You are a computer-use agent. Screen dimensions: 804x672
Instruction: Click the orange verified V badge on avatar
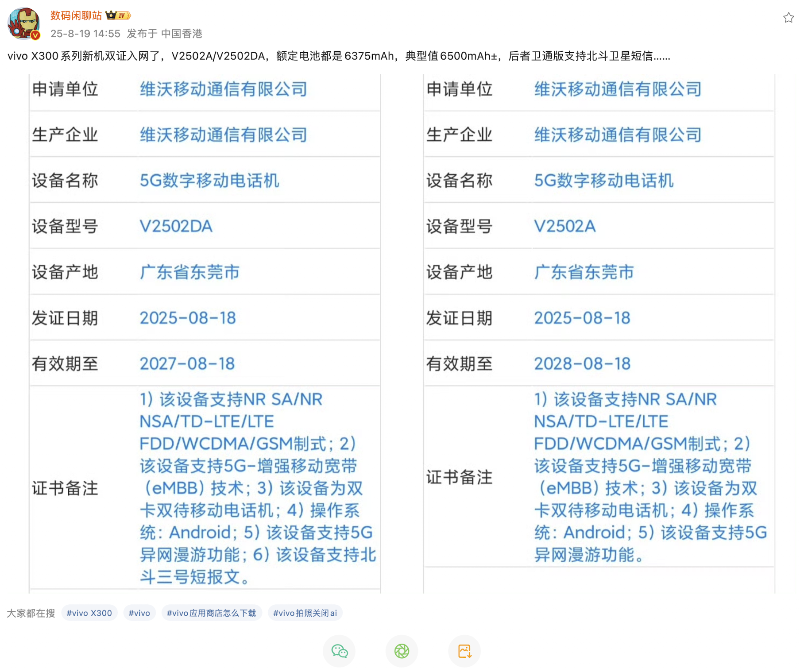pyautogui.click(x=35, y=35)
